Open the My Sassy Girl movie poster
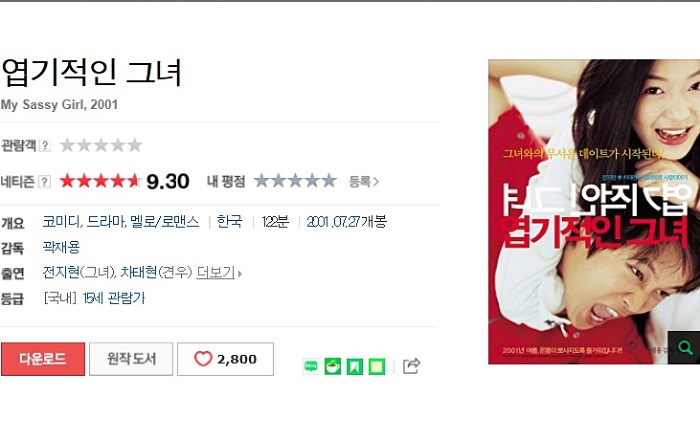 (x=594, y=212)
